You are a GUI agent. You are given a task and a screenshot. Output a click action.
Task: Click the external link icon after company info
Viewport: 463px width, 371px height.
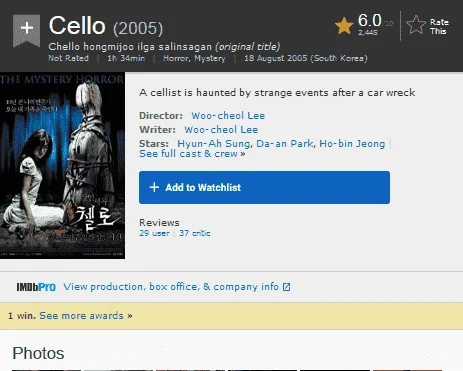[x=286, y=287]
